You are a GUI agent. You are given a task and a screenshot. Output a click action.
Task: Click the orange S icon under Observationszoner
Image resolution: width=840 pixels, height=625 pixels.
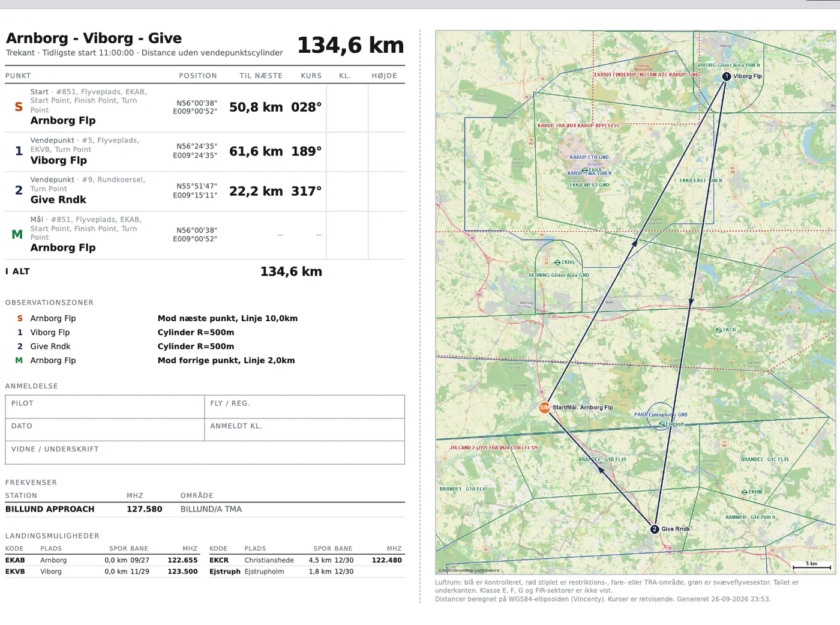point(20,318)
